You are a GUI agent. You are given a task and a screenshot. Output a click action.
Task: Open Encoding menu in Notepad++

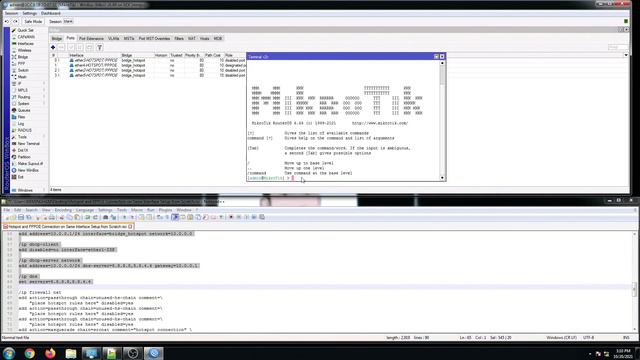(63, 210)
